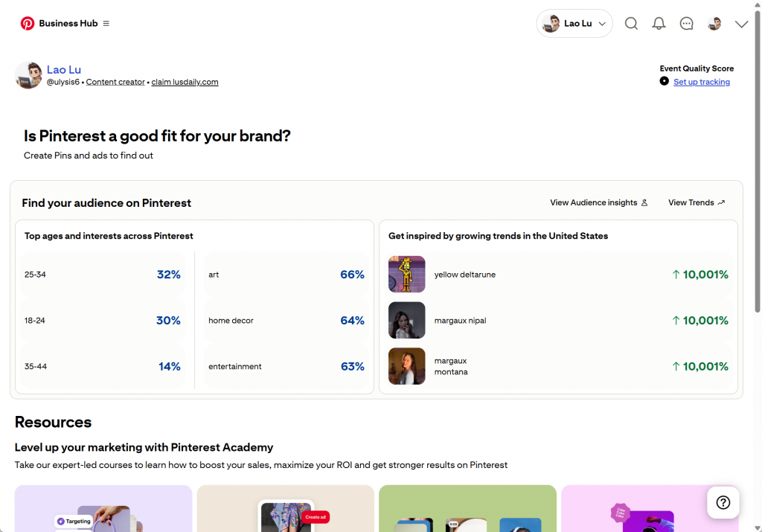Open the green Pinterest Academy course card

pyautogui.click(x=467, y=508)
